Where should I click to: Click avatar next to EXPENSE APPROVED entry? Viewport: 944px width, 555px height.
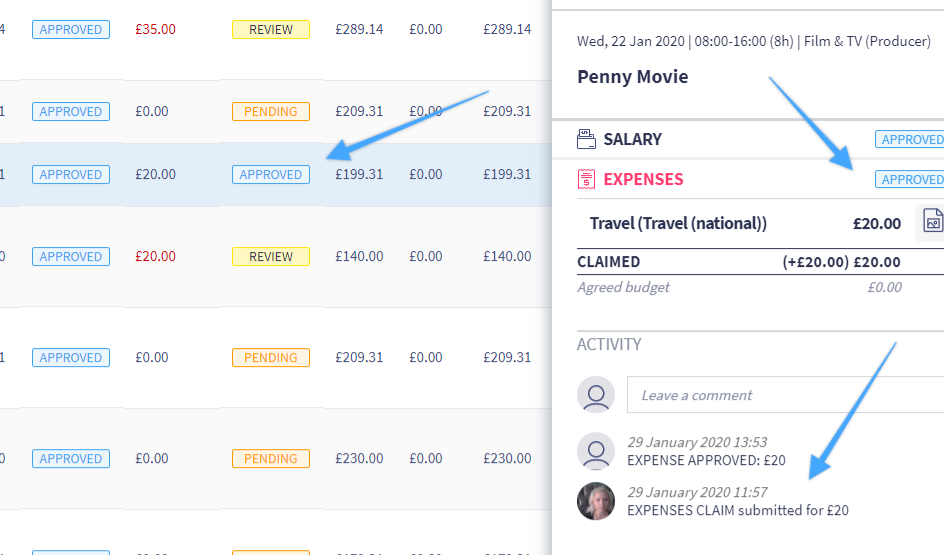pos(596,451)
